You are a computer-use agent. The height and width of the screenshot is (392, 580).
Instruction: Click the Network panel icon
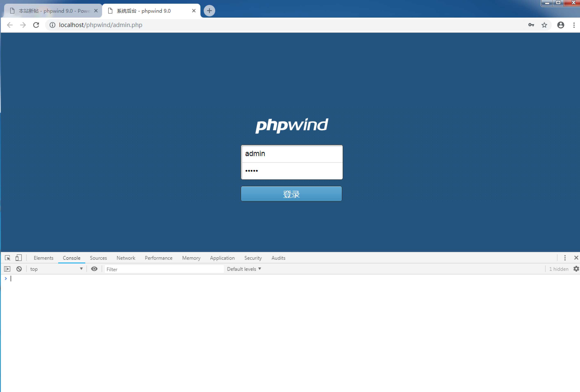click(126, 258)
